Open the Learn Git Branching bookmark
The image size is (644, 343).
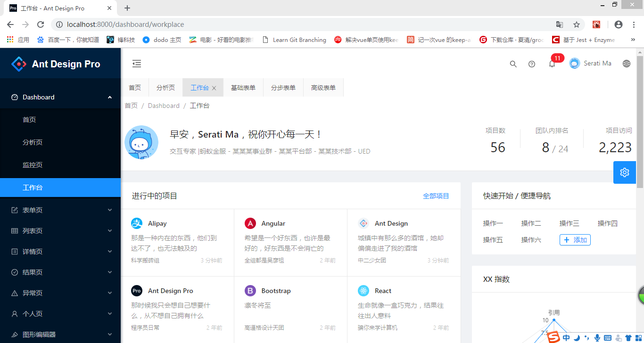tap(294, 40)
